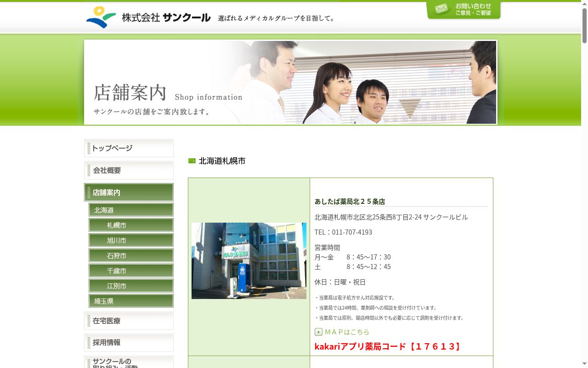
Task: Click the store address 北区北25条西8丁目2-24
Action: click(x=391, y=217)
